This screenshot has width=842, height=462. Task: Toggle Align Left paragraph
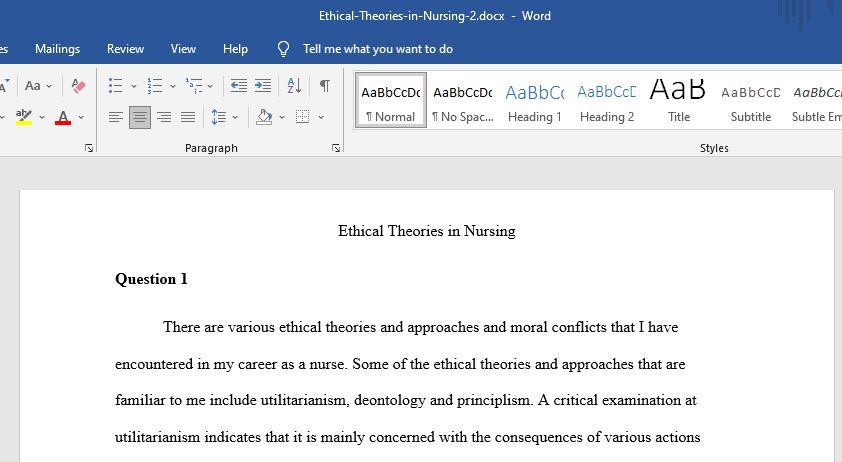pyautogui.click(x=115, y=117)
